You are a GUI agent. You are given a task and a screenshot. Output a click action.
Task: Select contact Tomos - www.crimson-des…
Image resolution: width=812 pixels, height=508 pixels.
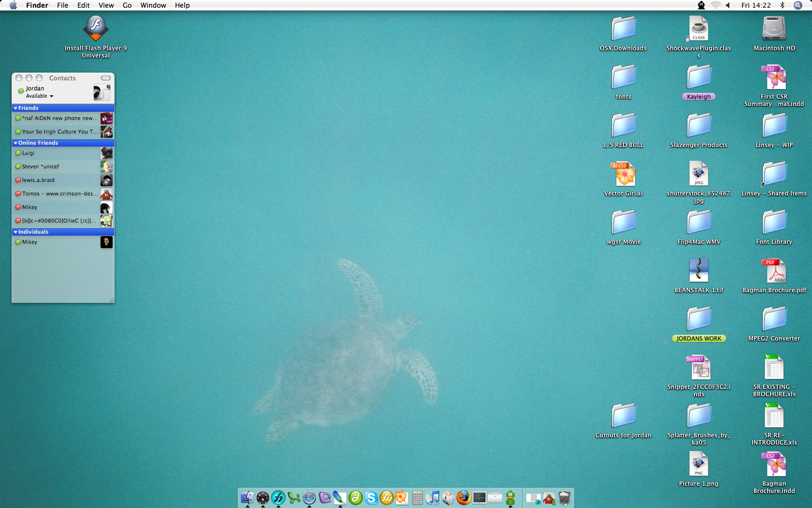tap(63, 194)
